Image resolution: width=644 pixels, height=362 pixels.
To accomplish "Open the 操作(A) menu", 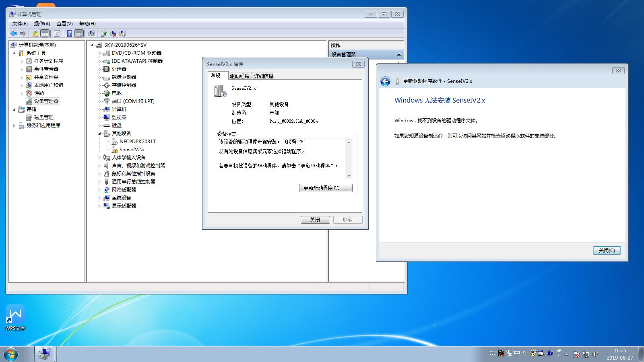I will click(42, 24).
